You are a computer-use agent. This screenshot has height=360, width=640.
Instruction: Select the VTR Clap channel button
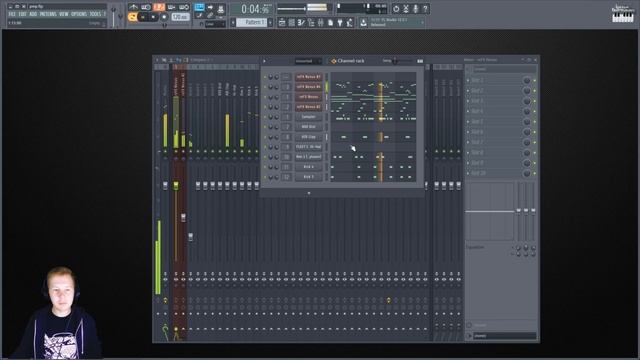pyautogui.click(x=309, y=137)
